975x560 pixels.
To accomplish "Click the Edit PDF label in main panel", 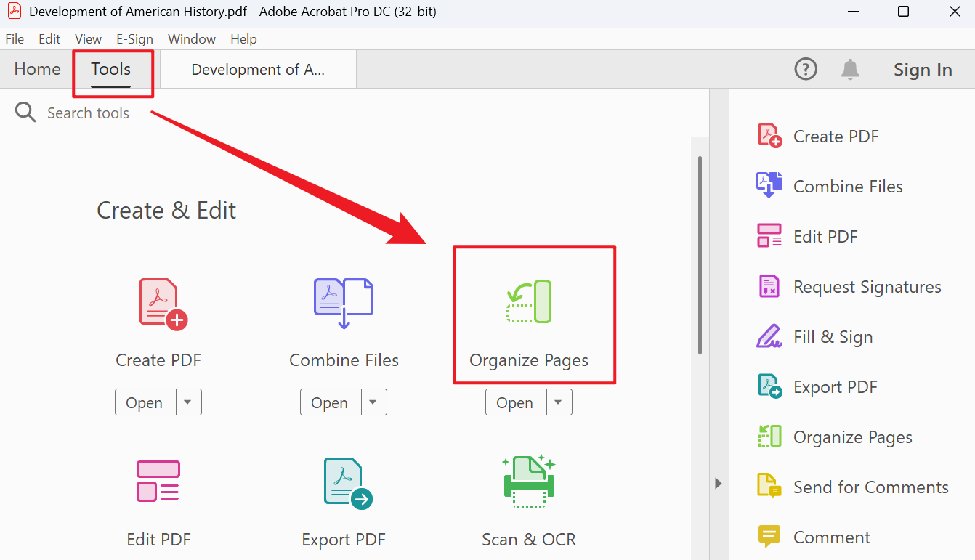I will click(158, 540).
